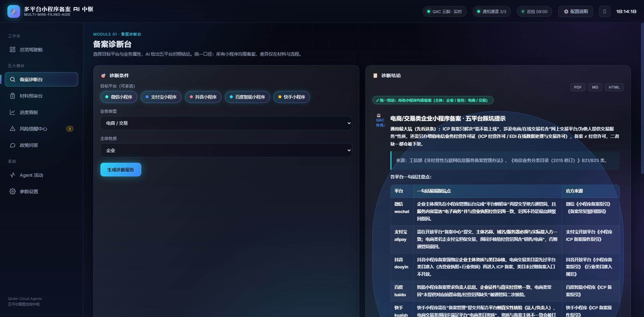Click the 一句话最易踩坑点 column header
This screenshot has width=644, height=317.
pyautogui.click(x=487, y=191)
